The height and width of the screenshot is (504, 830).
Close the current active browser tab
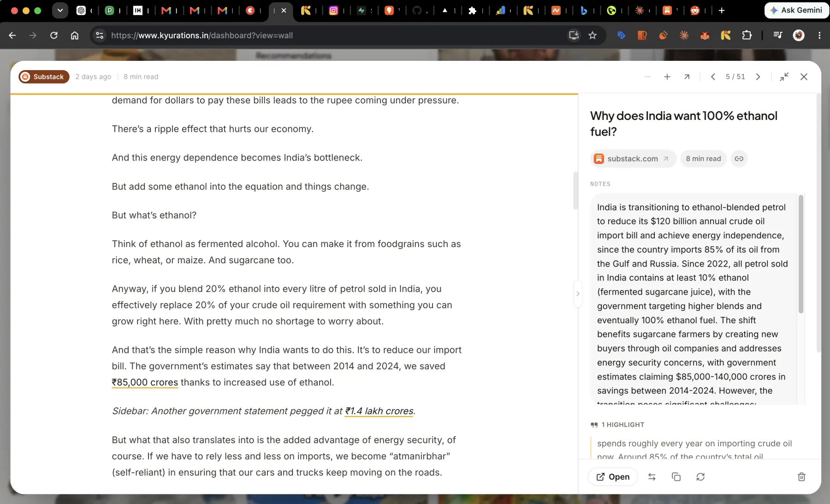pyautogui.click(x=284, y=10)
